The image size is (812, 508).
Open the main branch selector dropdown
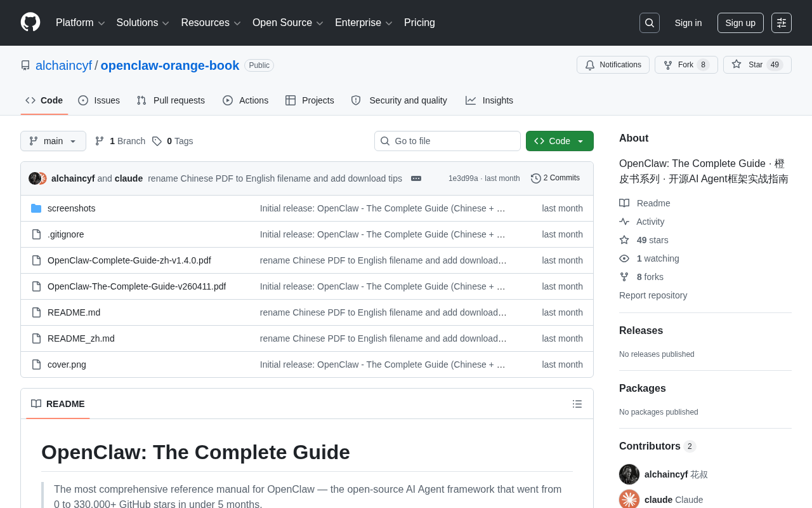(x=53, y=141)
